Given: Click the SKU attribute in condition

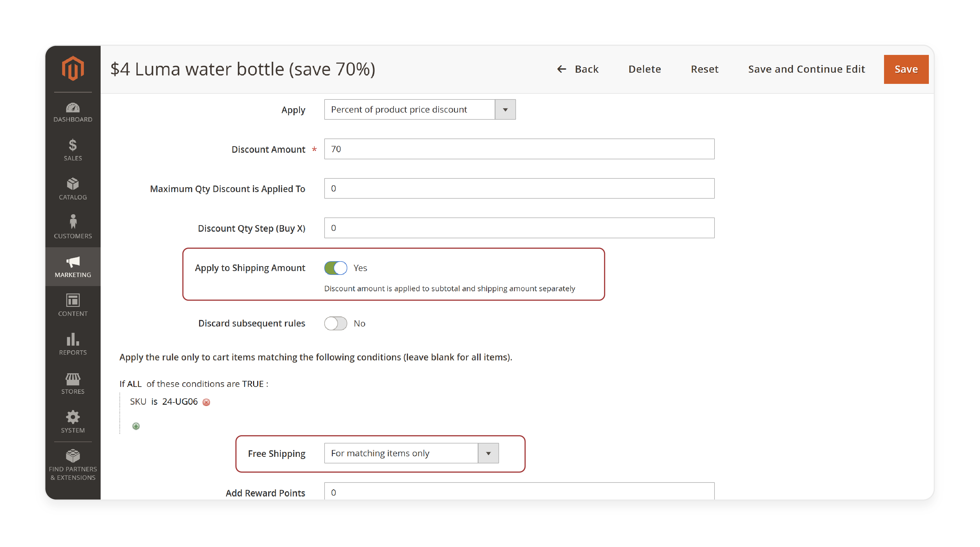Looking at the screenshot, I should [x=138, y=402].
